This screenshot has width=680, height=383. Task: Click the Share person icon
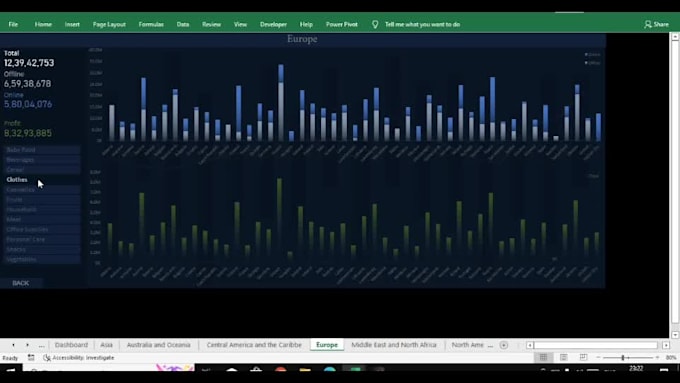tap(648, 24)
